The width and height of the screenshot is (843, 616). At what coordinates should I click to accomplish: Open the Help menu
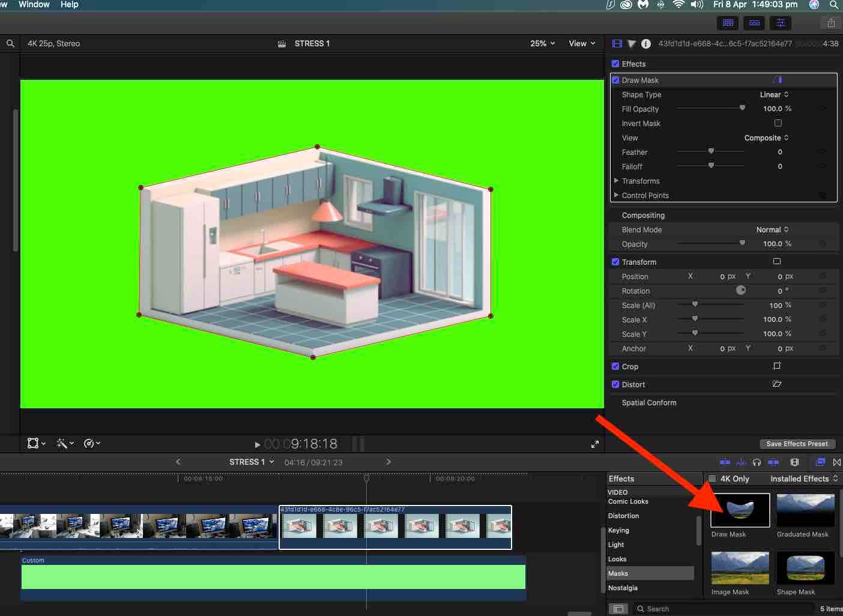coord(69,5)
